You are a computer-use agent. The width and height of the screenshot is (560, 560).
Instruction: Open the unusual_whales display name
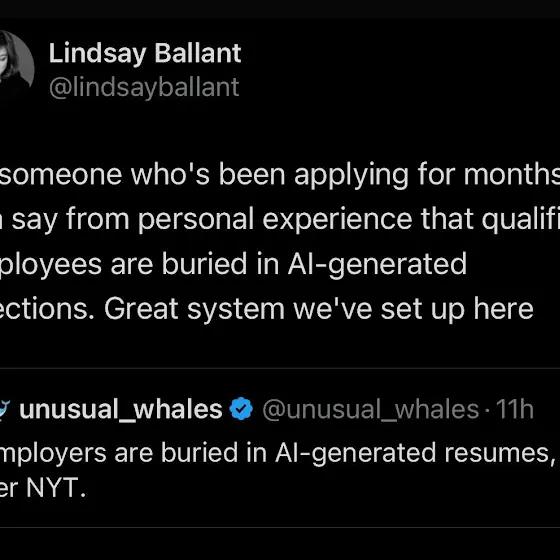121,409
